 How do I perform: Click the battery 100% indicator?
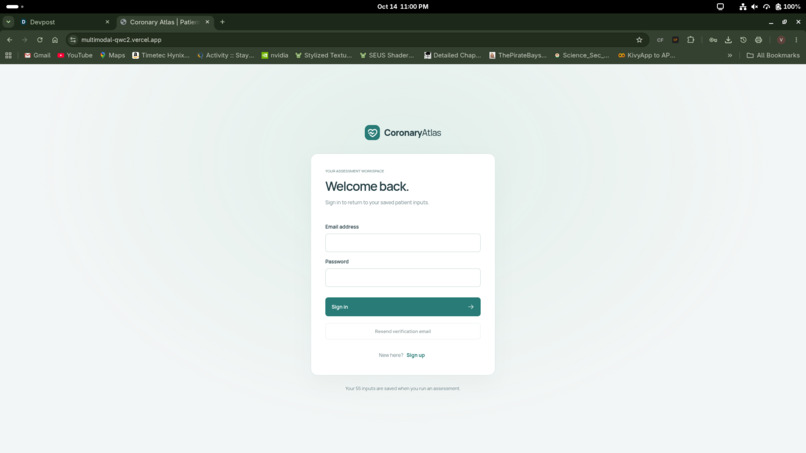788,7
